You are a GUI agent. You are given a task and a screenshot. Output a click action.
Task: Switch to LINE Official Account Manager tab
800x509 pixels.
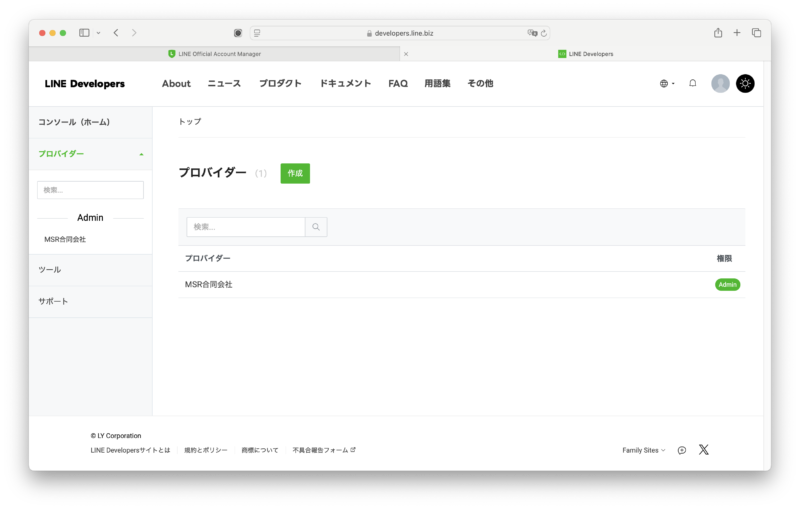pyautogui.click(x=214, y=54)
